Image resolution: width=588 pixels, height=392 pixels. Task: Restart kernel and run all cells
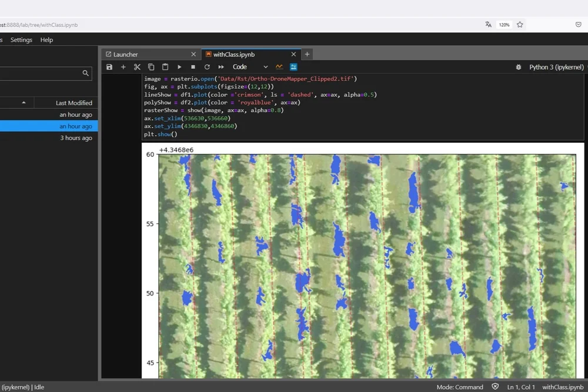coord(221,66)
